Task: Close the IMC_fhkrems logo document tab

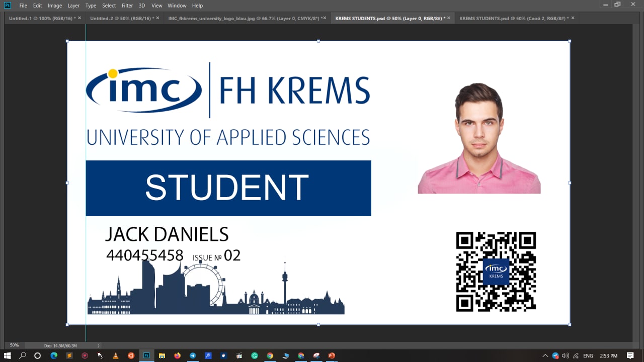Action: tap(325, 18)
